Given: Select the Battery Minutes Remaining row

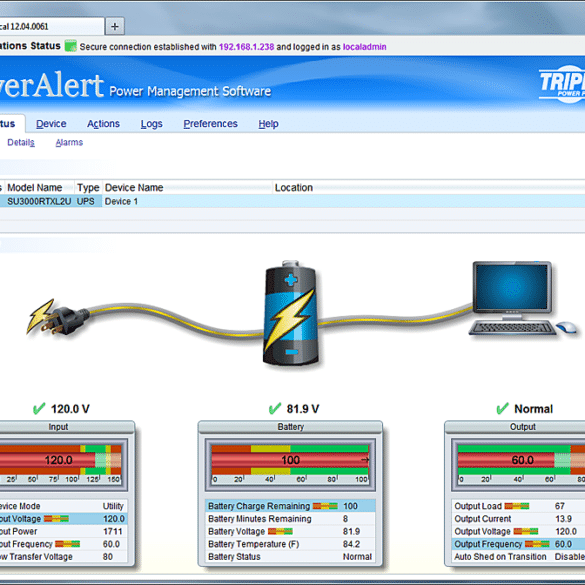Looking at the screenshot, I should point(290,519).
